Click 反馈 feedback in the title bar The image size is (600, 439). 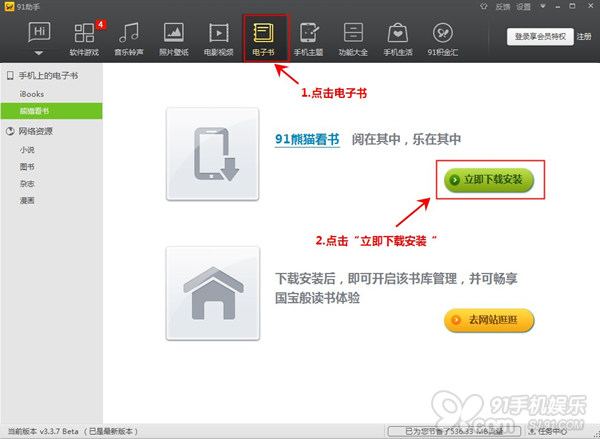click(x=503, y=7)
